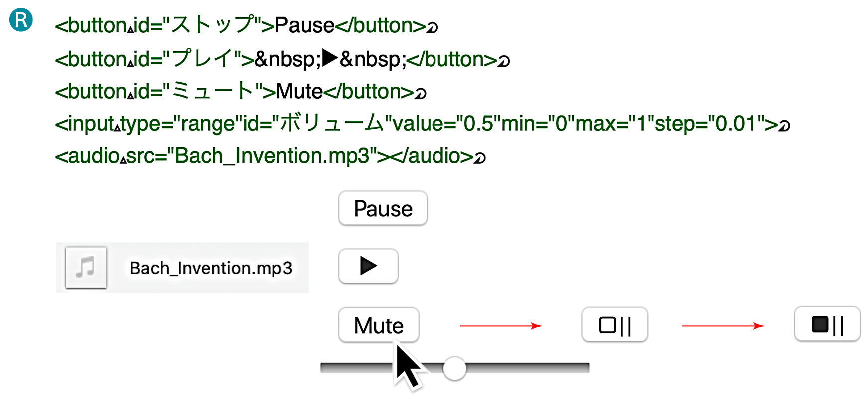This screenshot has height=399, width=868.
Task: Click the filled black square mute-state button
Action: [827, 324]
